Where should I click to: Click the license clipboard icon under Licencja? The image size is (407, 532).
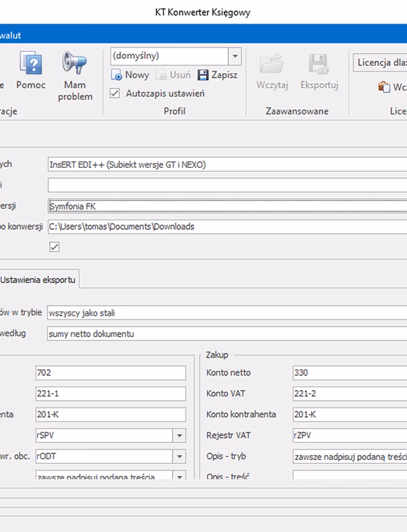click(x=383, y=87)
